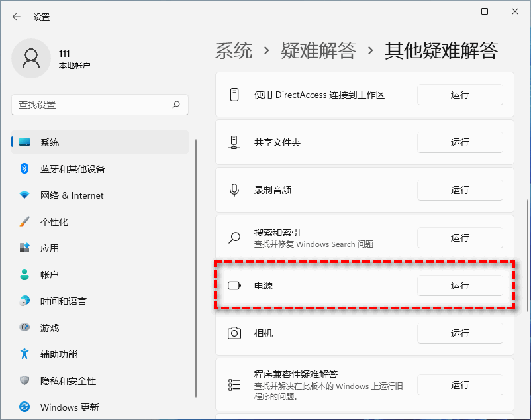Screen dimensions: 531x420
Task: Select 时间和语言 in the sidebar
Action: click(63, 301)
